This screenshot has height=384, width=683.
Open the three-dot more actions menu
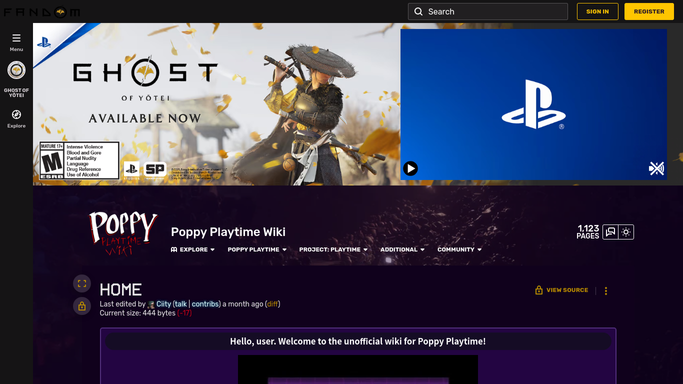605,291
